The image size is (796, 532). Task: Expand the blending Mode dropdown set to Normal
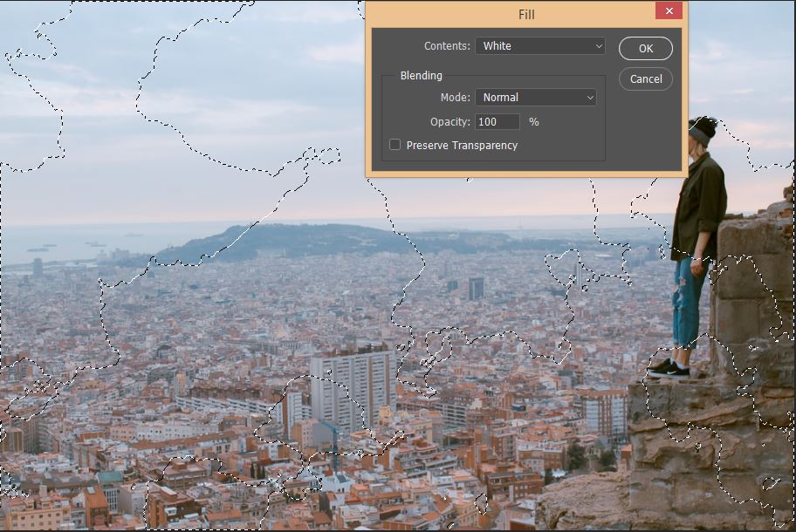click(x=536, y=98)
